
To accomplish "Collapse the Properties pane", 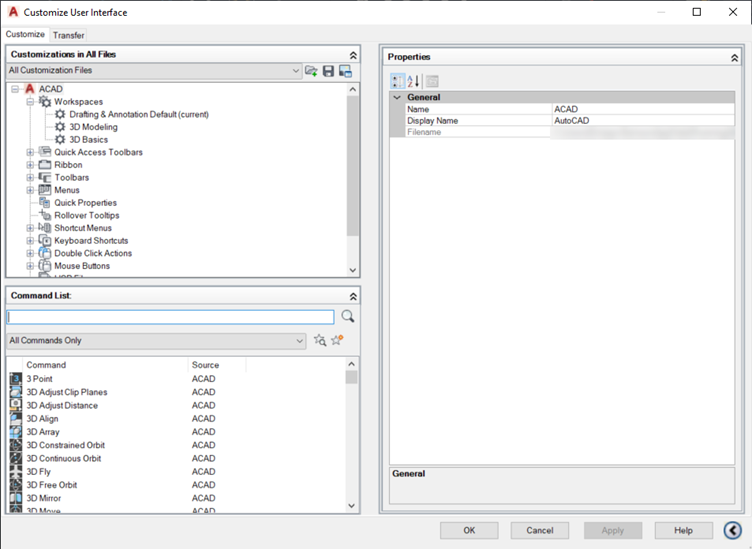I will point(734,58).
